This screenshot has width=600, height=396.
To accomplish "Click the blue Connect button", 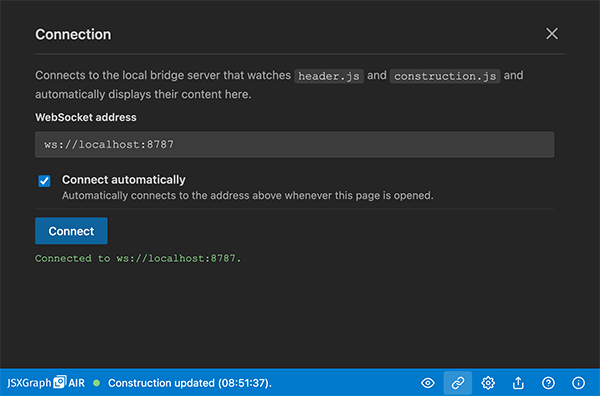I will point(71,231).
